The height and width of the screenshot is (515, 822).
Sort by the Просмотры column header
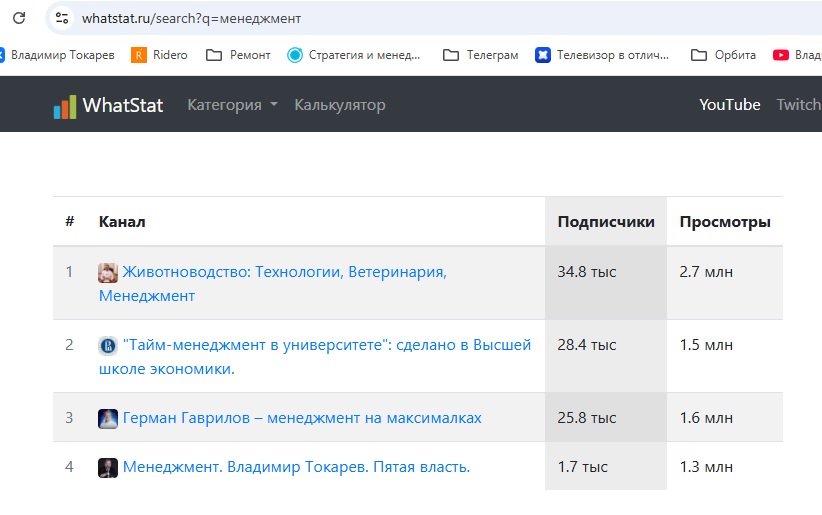(x=725, y=222)
